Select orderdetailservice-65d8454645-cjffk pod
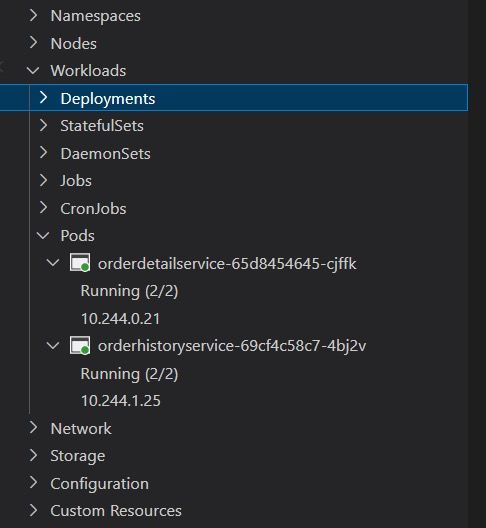486x528 pixels. pos(227,264)
